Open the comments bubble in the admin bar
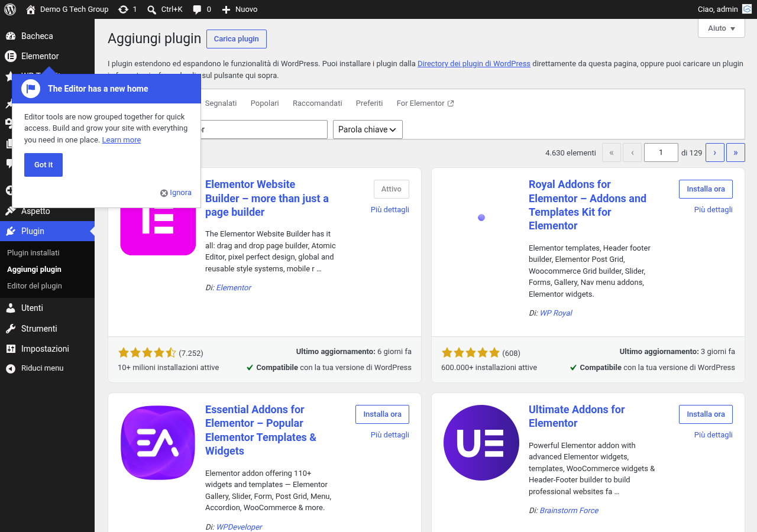The height and width of the screenshot is (532, 757). click(202, 9)
